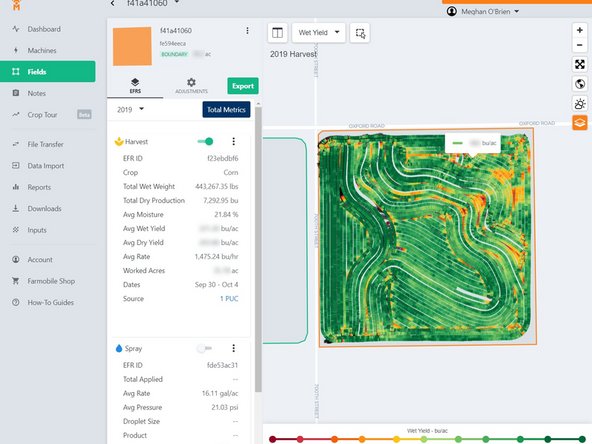592x444 pixels.
Task: Click the field title dropdown arrow
Action: [x=177, y=2]
